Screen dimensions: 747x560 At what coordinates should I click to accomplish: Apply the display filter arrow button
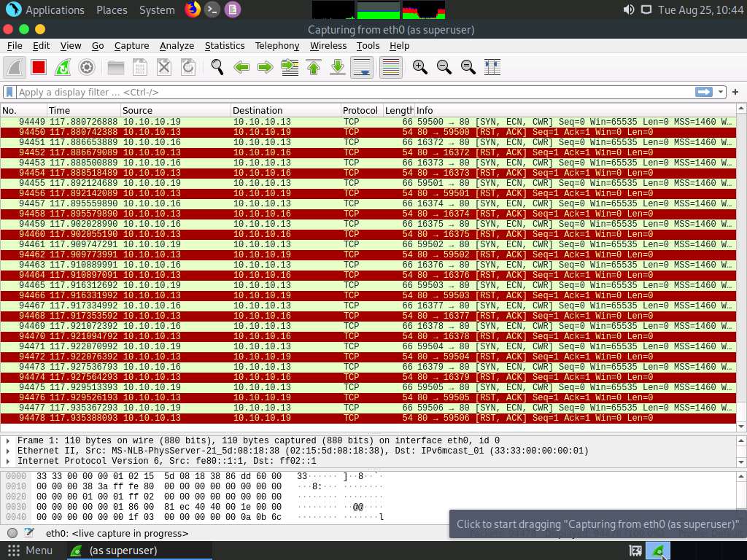(704, 92)
